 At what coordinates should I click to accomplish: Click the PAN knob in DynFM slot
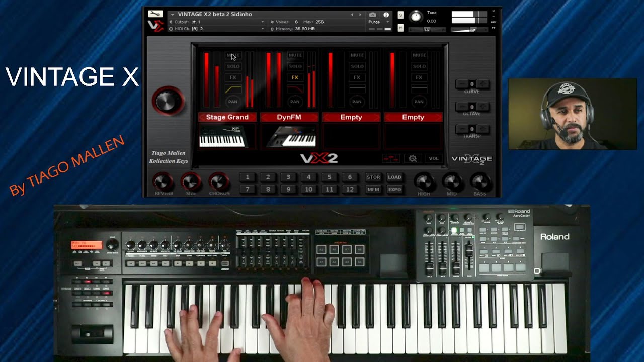pos(295,102)
